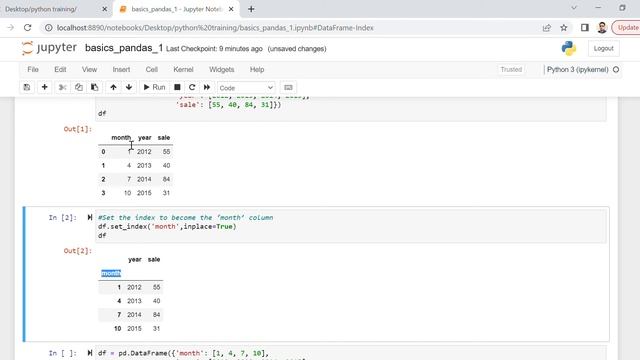Open the File menu
The width and height of the screenshot is (640, 360).
pos(33,69)
